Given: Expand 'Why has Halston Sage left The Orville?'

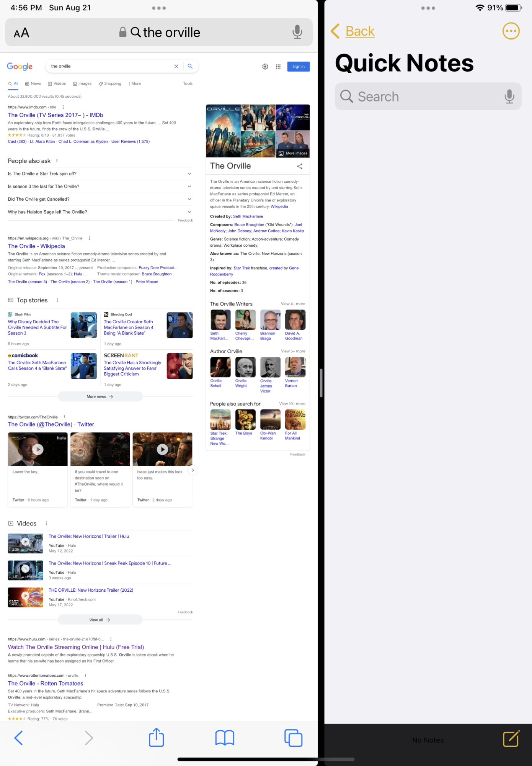Looking at the screenshot, I should pyautogui.click(x=100, y=212).
